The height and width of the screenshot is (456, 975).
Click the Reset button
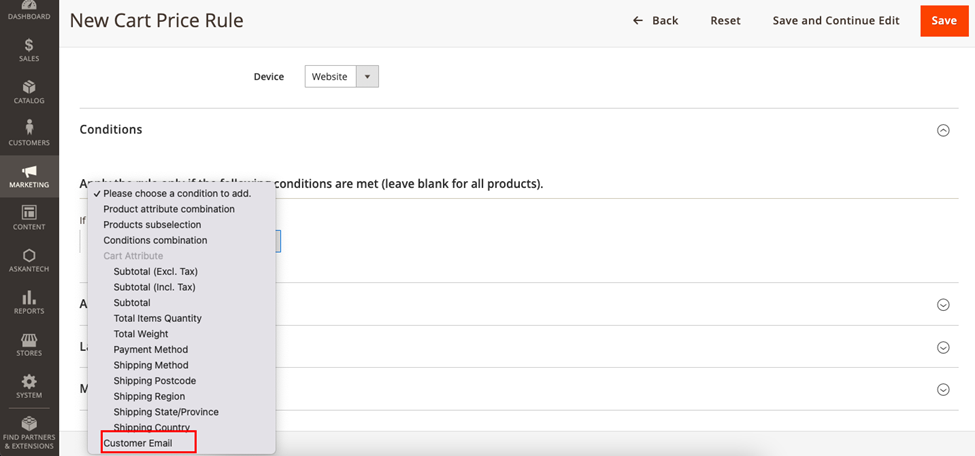tap(725, 20)
